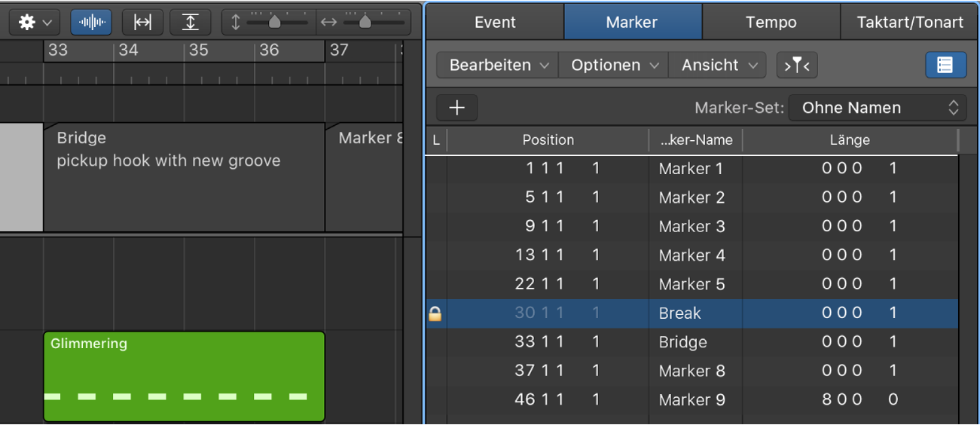Adjust the vertical zoom slider
The image size is (980, 425).
tap(275, 23)
